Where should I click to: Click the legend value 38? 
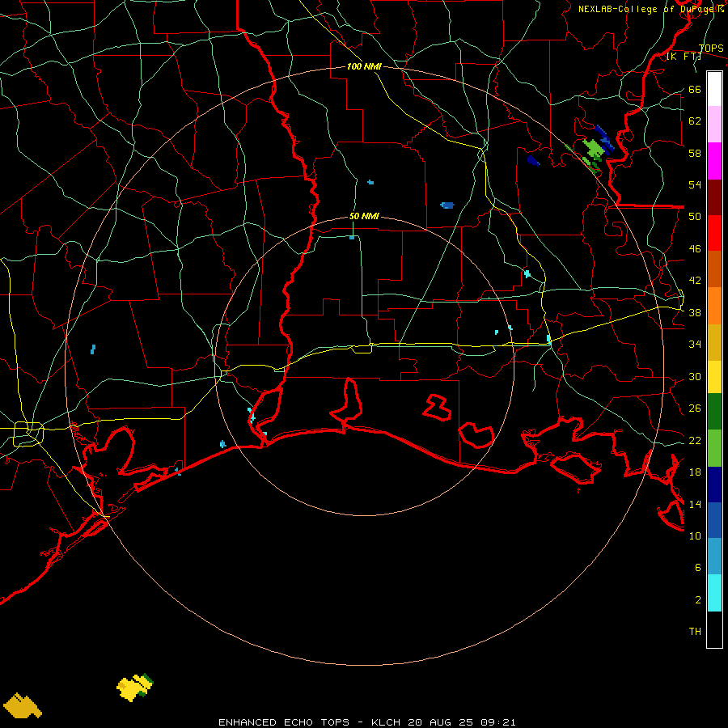[x=695, y=313]
